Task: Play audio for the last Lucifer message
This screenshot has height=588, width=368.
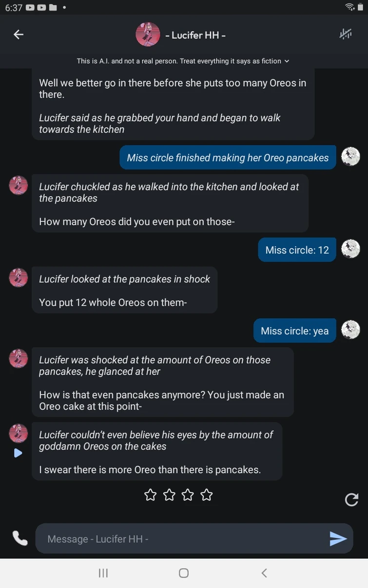Action: pyautogui.click(x=18, y=453)
